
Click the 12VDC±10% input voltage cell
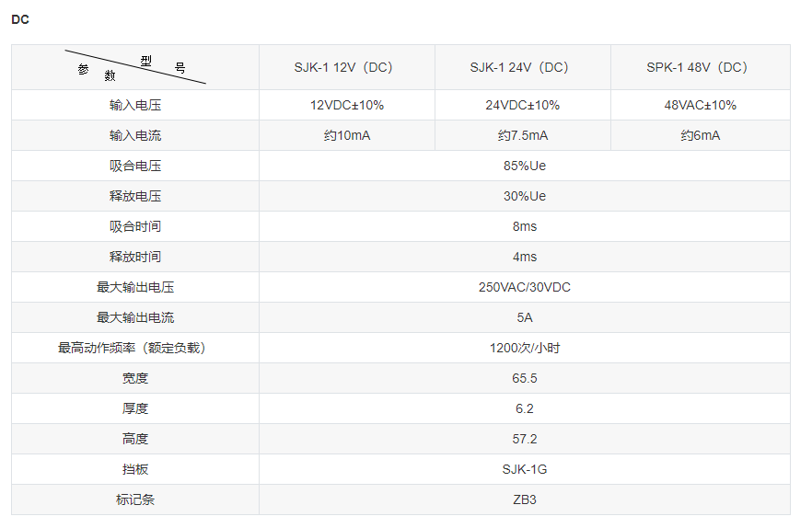click(346, 105)
